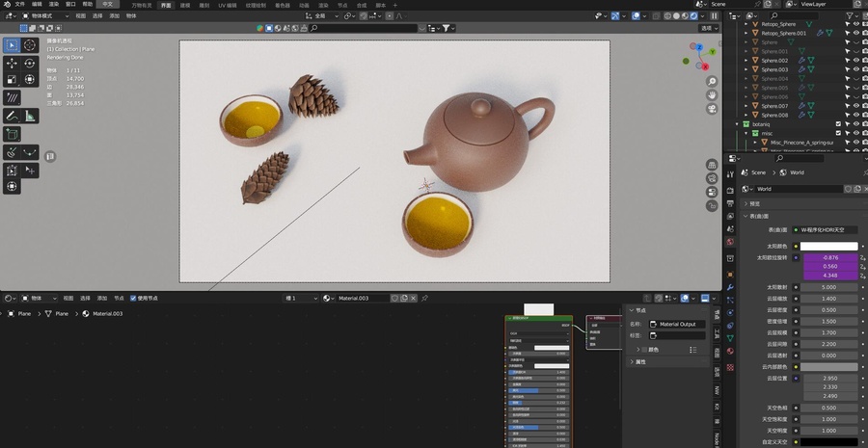Activate the Move tool

click(x=12, y=64)
